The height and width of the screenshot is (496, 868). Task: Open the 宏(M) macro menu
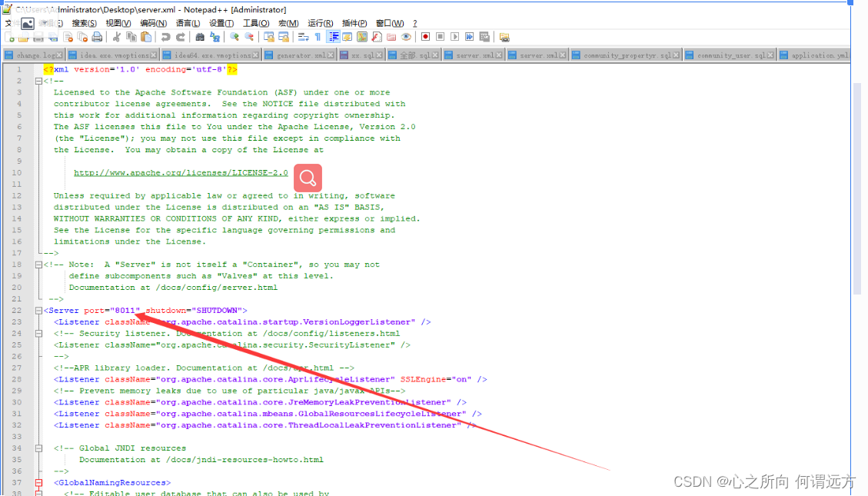[288, 23]
